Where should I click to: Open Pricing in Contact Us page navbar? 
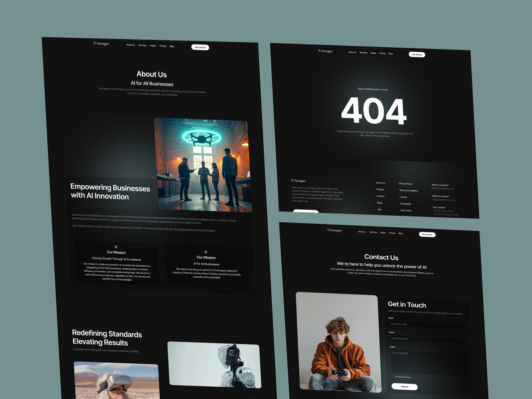[x=392, y=233]
